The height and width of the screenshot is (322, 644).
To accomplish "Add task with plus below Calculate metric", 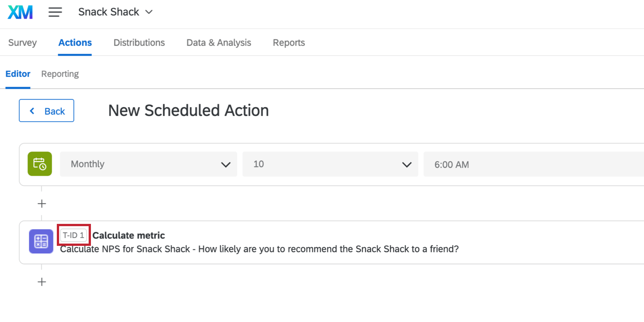I will (42, 282).
